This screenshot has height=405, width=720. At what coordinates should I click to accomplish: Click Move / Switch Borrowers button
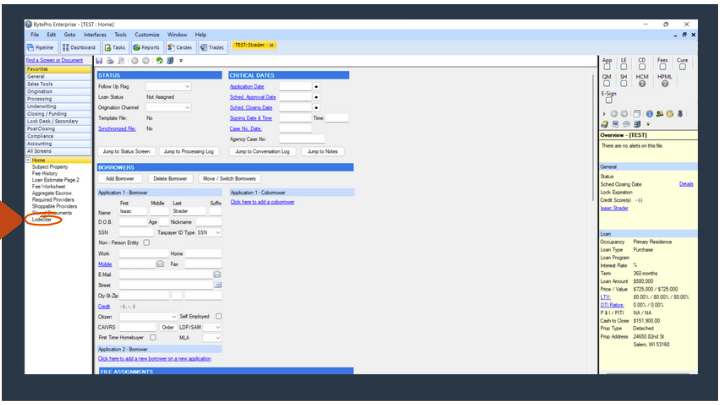229,179
